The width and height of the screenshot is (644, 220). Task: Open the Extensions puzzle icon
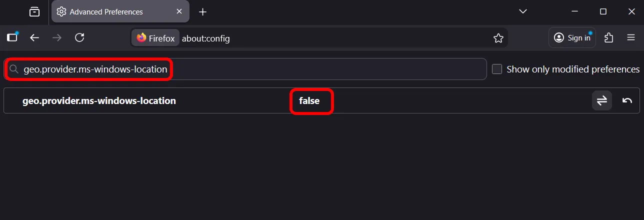click(608, 37)
